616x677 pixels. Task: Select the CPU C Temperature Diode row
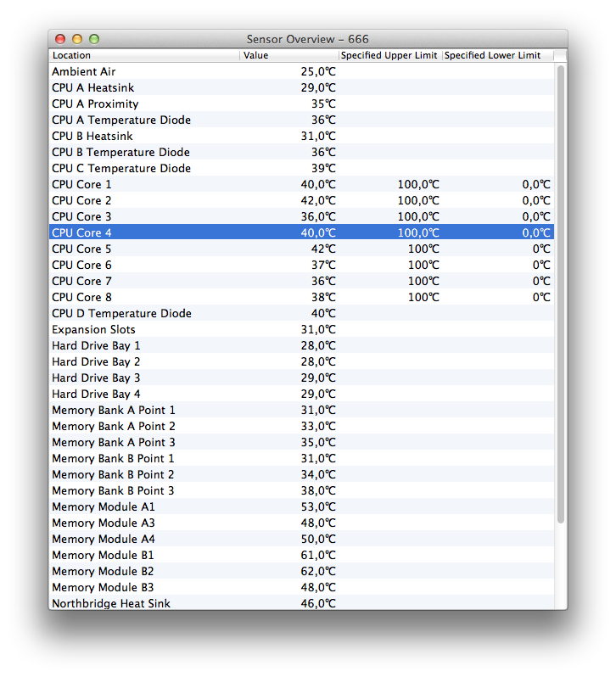coord(301,168)
